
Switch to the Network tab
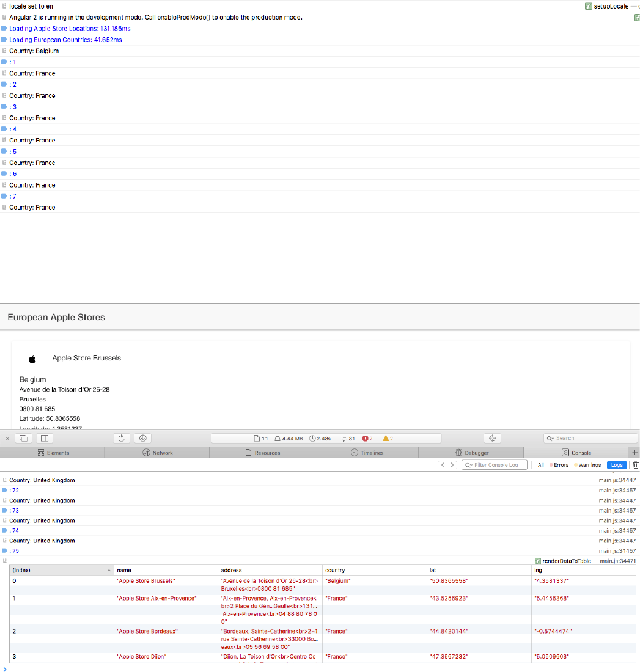[157, 453]
